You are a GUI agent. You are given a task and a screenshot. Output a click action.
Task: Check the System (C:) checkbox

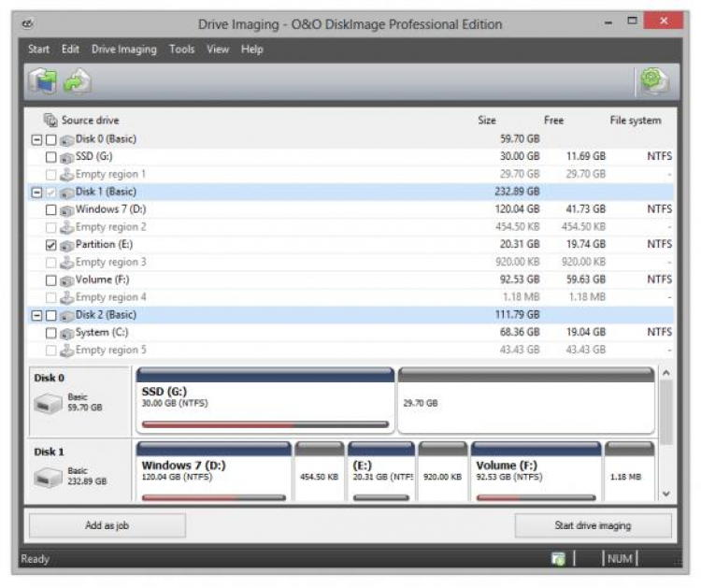[x=51, y=334]
